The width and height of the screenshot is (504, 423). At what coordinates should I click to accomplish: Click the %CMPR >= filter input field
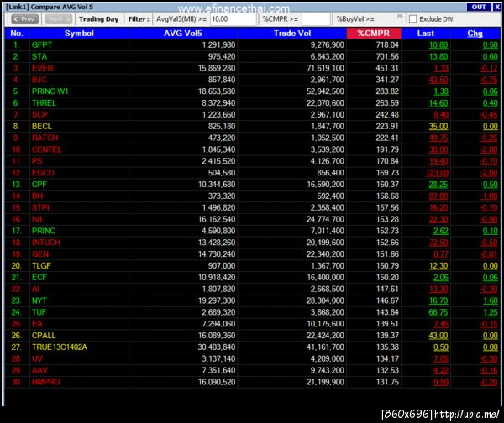[316, 19]
